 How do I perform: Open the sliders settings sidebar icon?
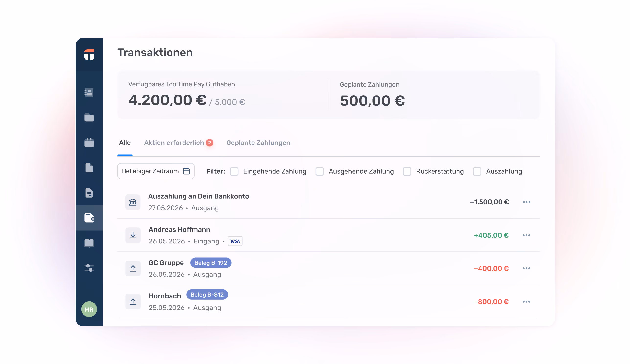pyautogui.click(x=89, y=268)
